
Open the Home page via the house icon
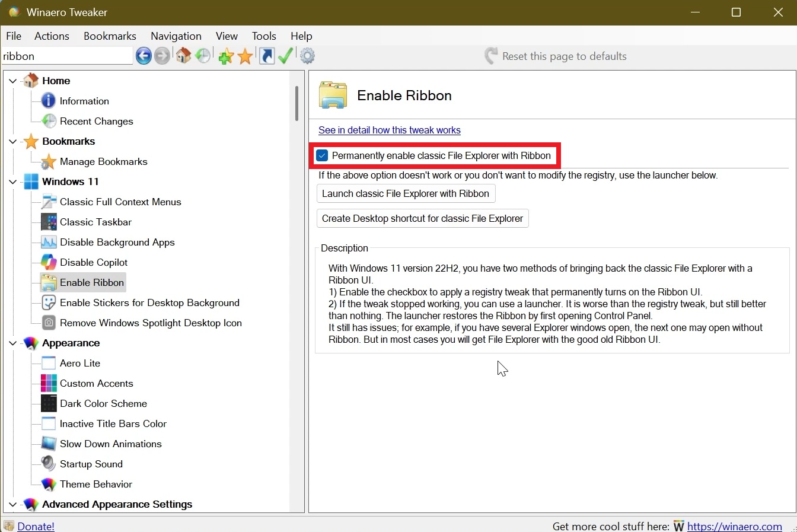[x=183, y=56]
